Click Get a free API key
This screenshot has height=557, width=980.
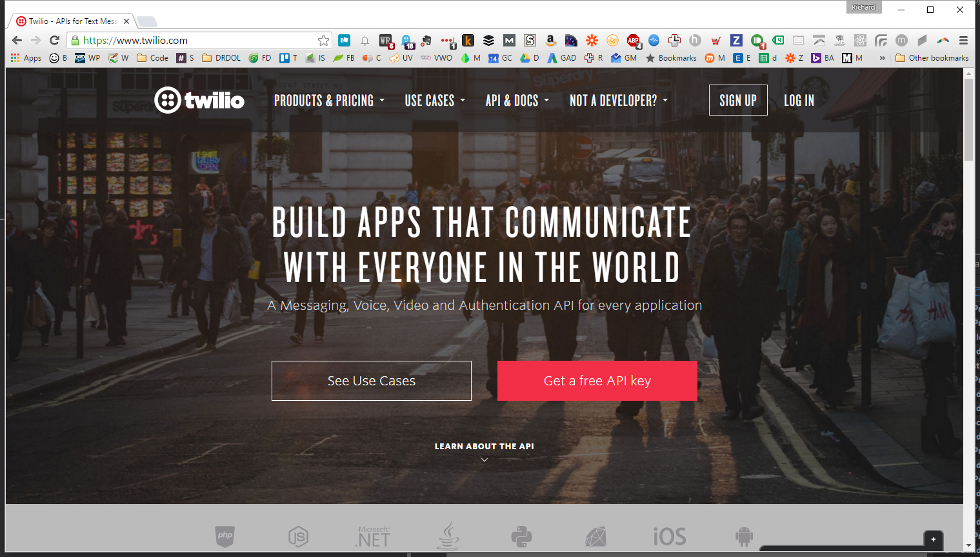597,381
